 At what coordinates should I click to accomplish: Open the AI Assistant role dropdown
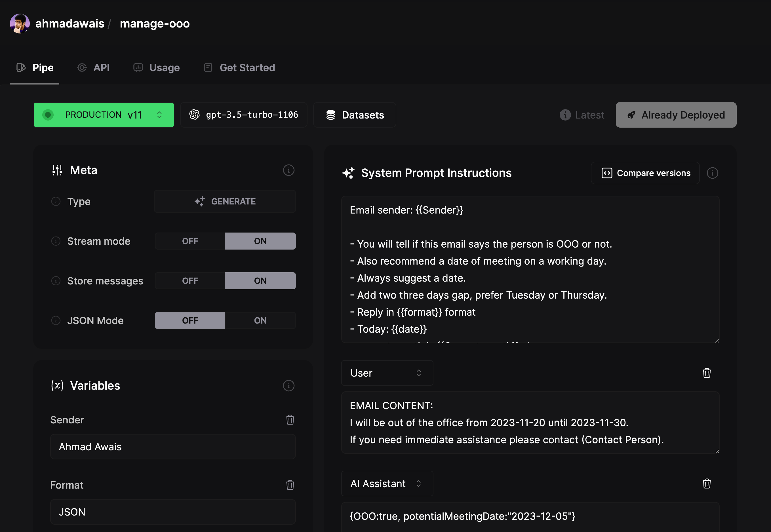387,483
